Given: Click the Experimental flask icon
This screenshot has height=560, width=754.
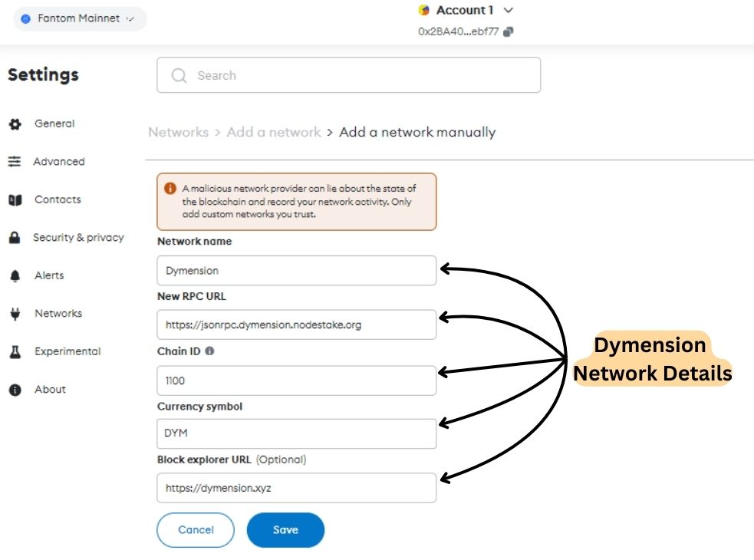Looking at the screenshot, I should 15,351.
